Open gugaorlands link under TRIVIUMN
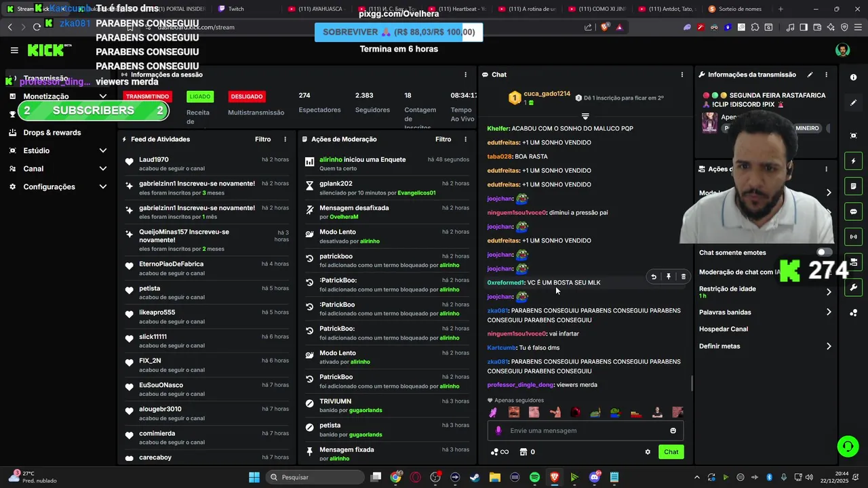 click(366, 410)
